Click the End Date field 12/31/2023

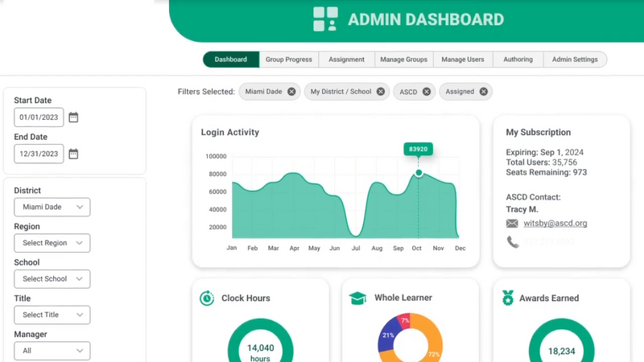[39, 154]
